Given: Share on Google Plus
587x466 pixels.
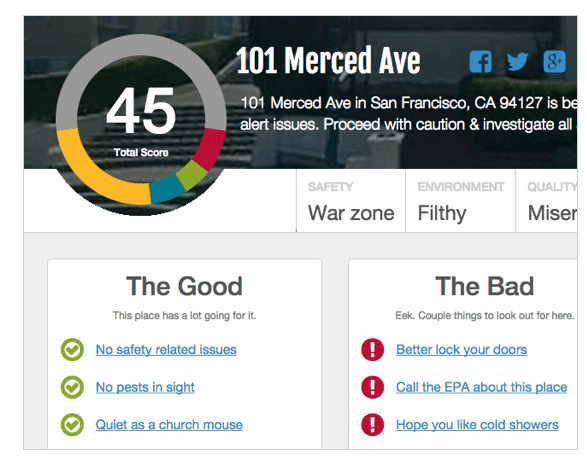Looking at the screenshot, I should (554, 62).
